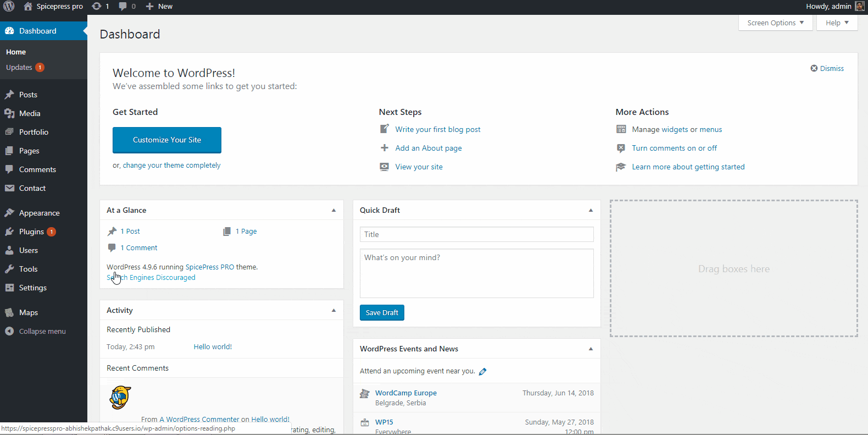
Task: Open Write your first blog post link
Action: click(x=438, y=129)
